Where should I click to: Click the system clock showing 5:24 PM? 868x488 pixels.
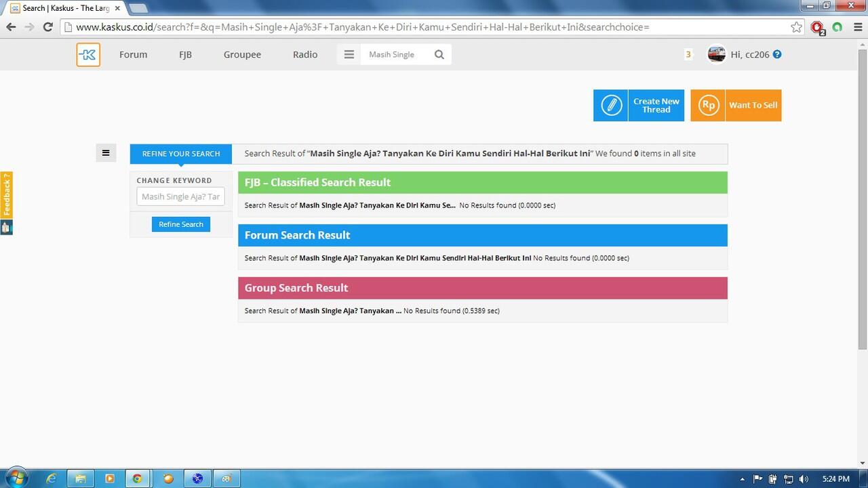pyautogui.click(x=835, y=479)
